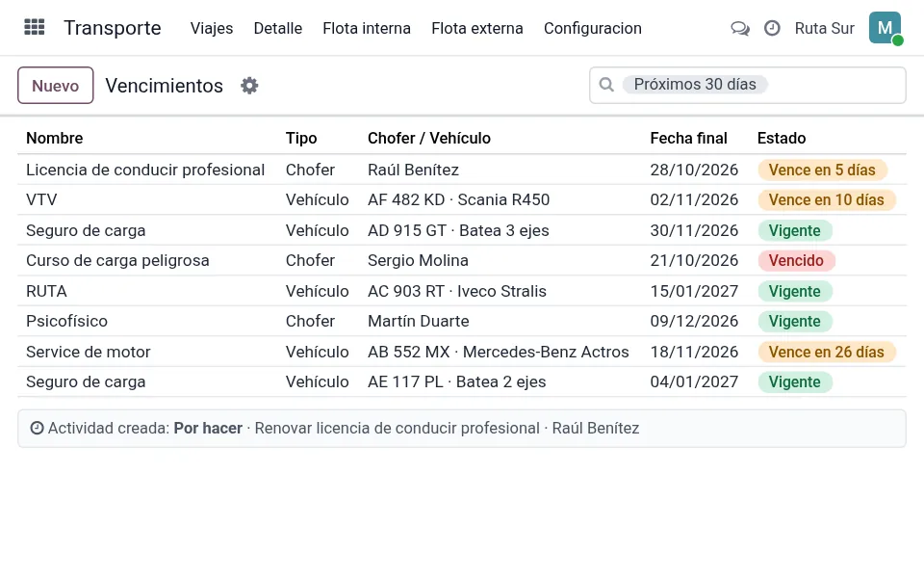Select AE 117 PL · Batea 2 ejes

point(456,382)
